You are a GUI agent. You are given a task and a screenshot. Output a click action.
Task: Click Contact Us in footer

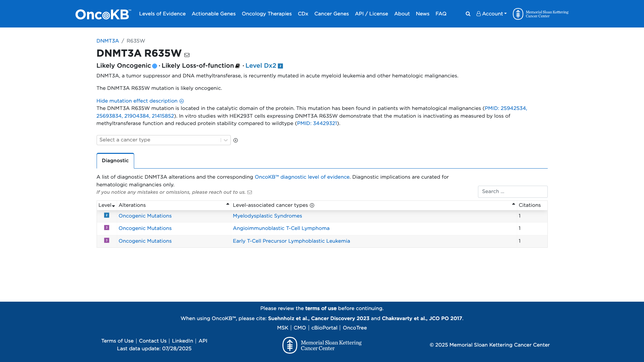tap(153, 341)
